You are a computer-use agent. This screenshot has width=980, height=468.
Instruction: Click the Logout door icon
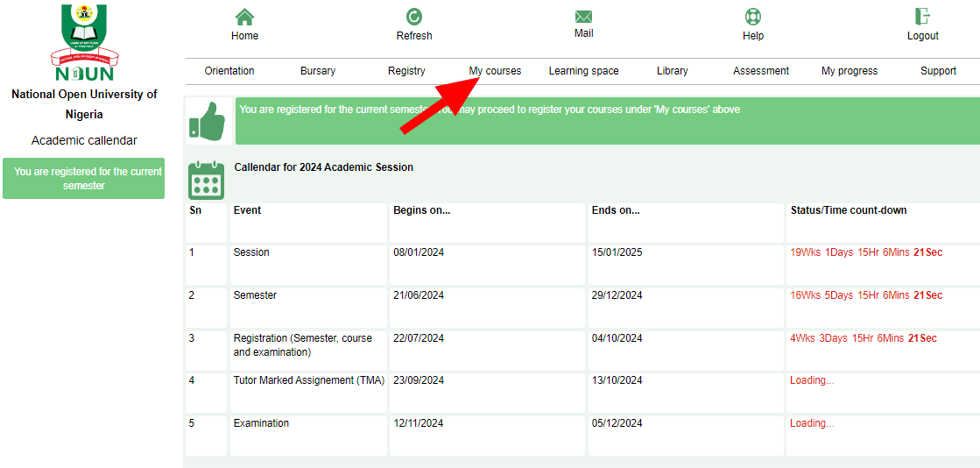(922, 17)
